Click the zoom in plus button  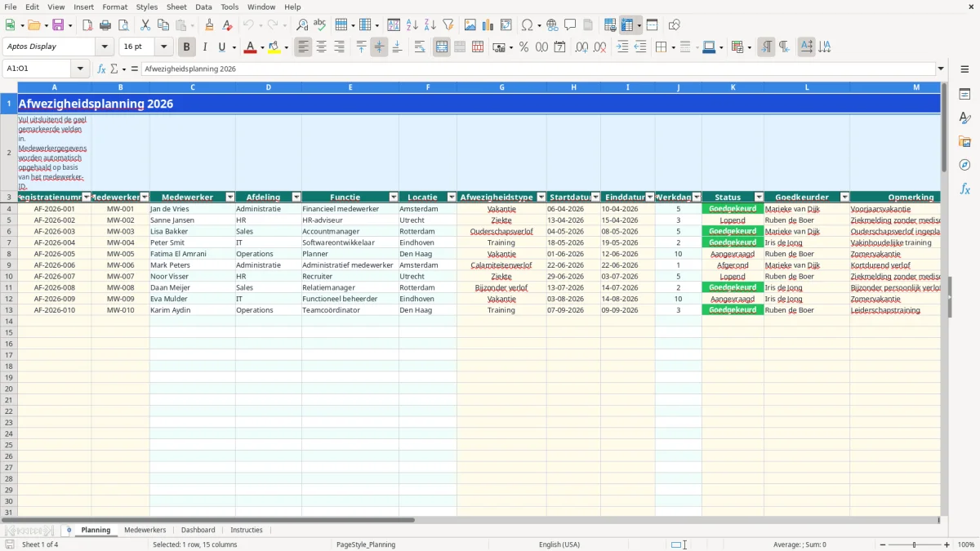pyautogui.click(x=947, y=544)
